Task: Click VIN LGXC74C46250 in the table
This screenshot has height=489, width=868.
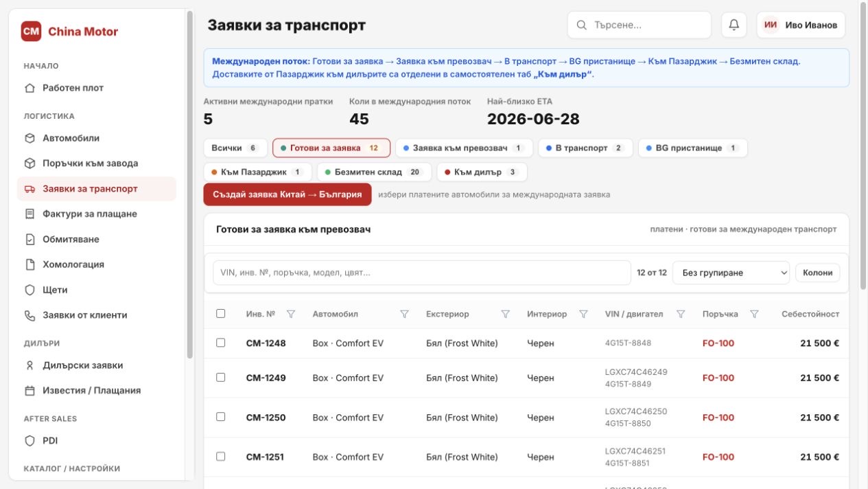Action: 636,411
